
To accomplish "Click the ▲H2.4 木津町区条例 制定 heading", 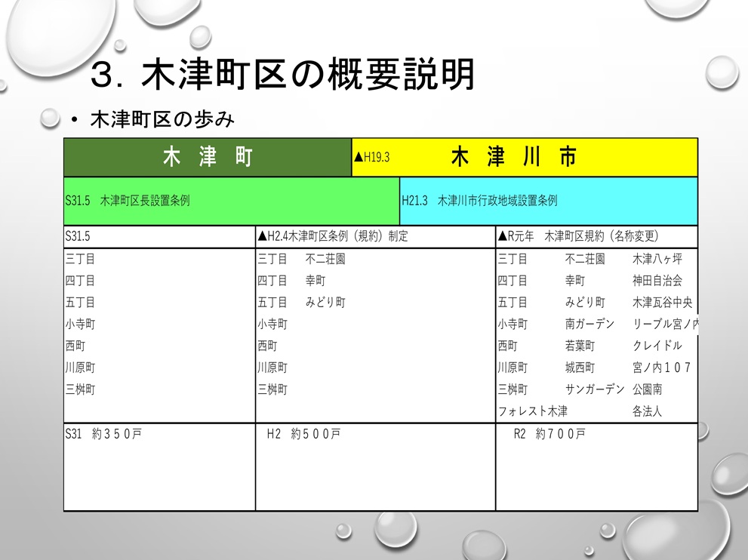I will coord(333,236).
